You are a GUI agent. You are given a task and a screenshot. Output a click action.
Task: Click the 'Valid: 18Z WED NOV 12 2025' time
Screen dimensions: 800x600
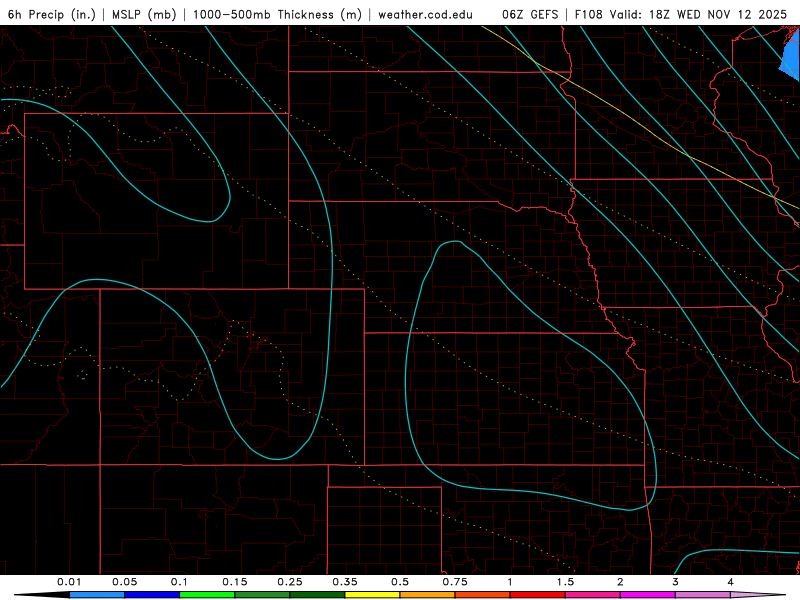click(x=698, y=14)
